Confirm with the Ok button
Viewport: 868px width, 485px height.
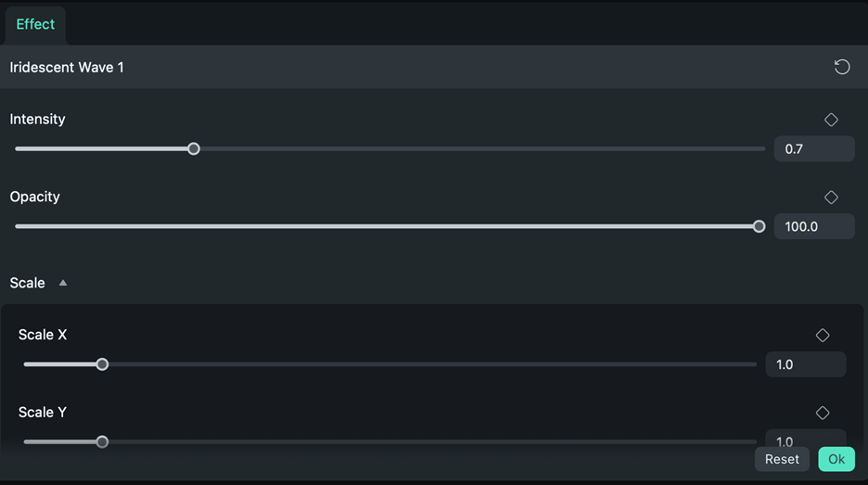point(836,459)
